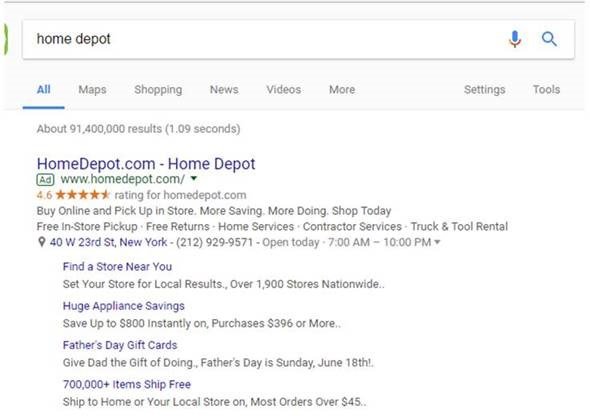Open the More search options menu

point(342,90)
